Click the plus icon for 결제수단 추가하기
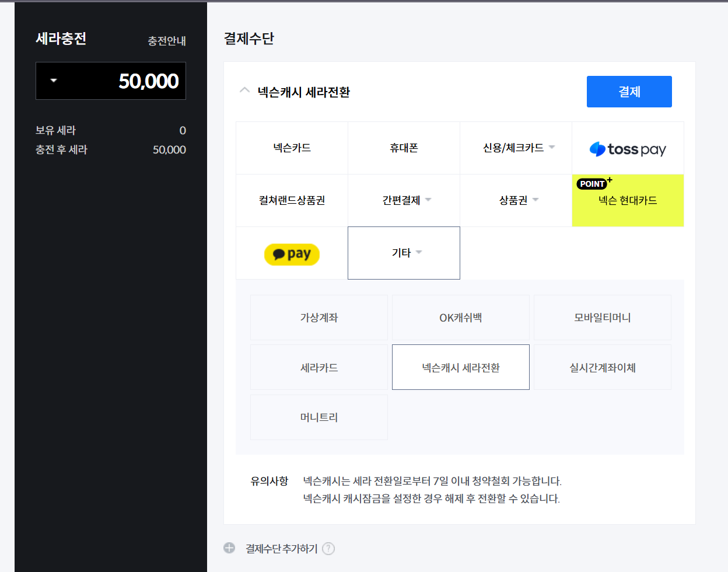Screen dimensions: 728x572 229,548
